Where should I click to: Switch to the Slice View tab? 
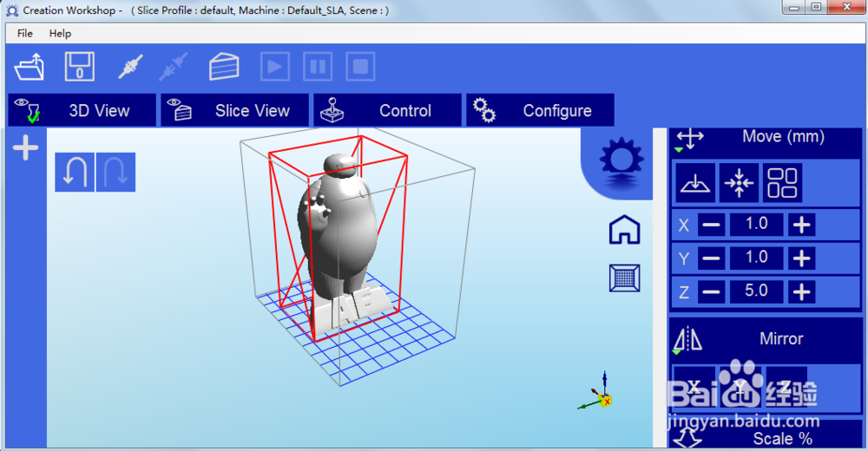point(234,110)
